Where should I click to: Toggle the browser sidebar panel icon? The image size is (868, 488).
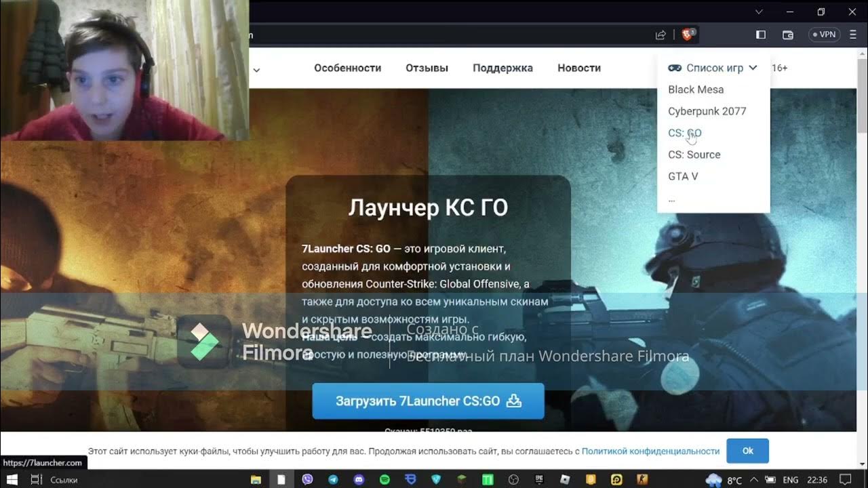(761, 35)
